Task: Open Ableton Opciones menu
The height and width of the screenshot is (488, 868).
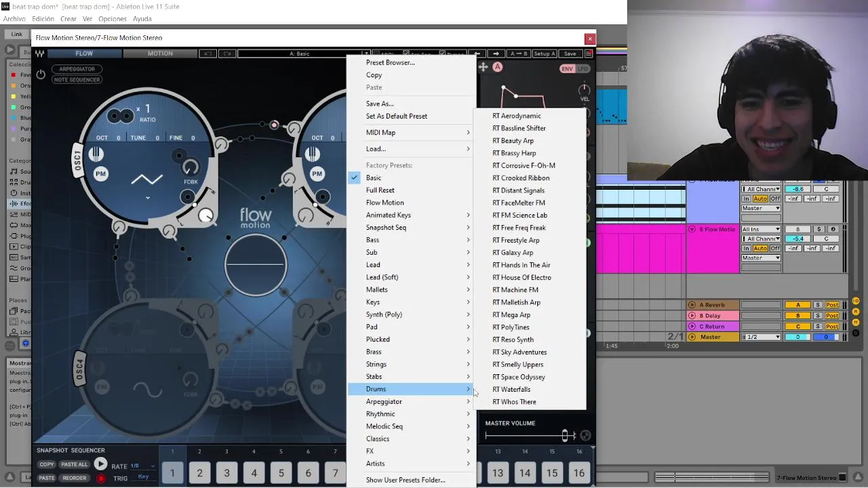Action: pyautogui.click(x=113, y=19)
